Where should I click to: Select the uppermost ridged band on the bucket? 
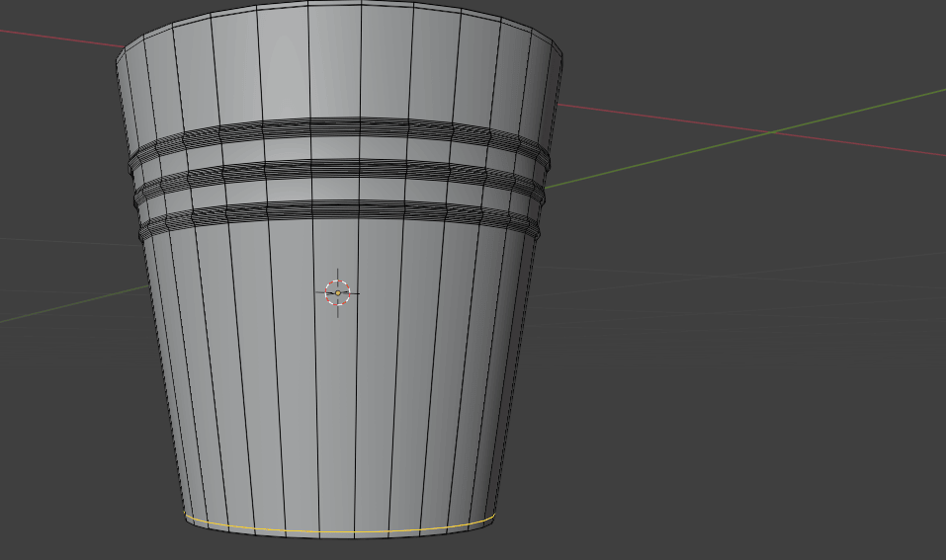(336, 127)
